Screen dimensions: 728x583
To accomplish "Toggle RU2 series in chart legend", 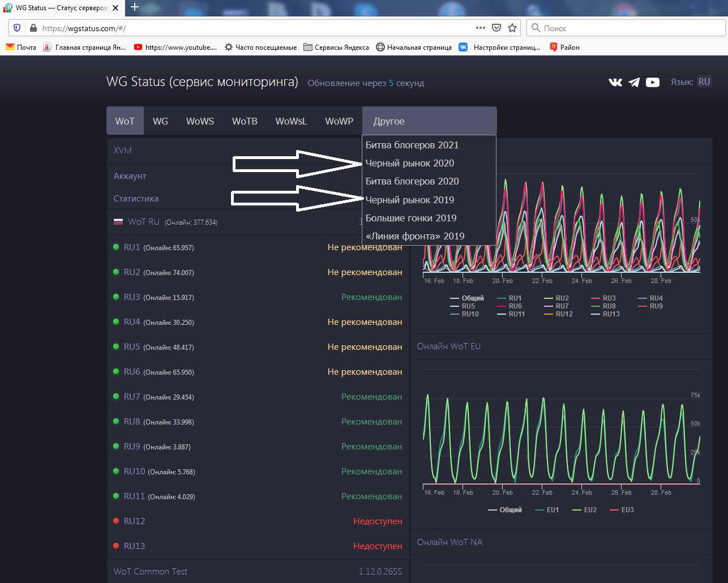I will 556,298.
